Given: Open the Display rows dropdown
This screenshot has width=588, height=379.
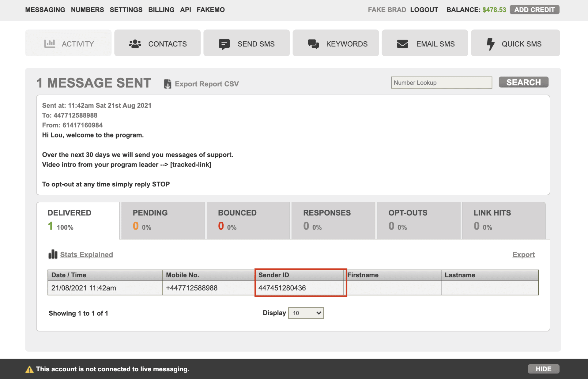Looking at the screenshot, I should point(306,313).
